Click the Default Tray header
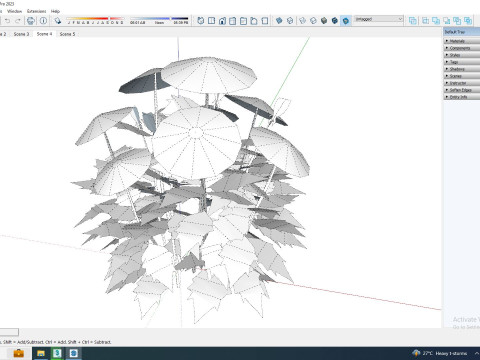This screenshot has height=360, width=480. click(x=461, y=32)
